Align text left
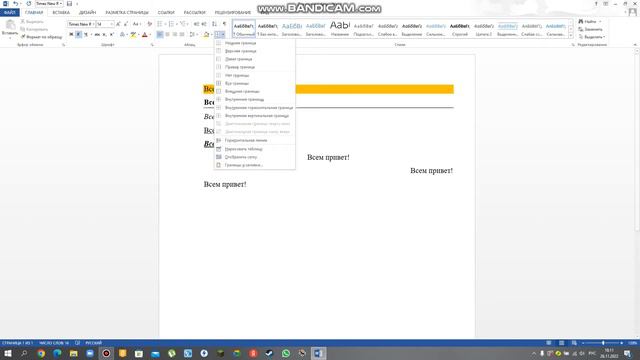Screen dimensions: 640x360 click(x=160, y=35)
